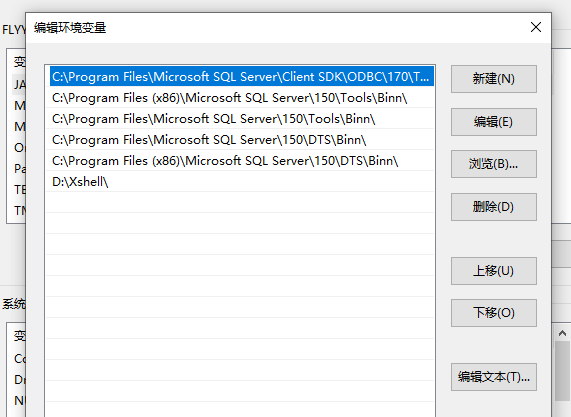The height and width of the screenshot is (417, 571).
Task: Open the 编辑文本(T)... text editor
Action: click(493, 377)
